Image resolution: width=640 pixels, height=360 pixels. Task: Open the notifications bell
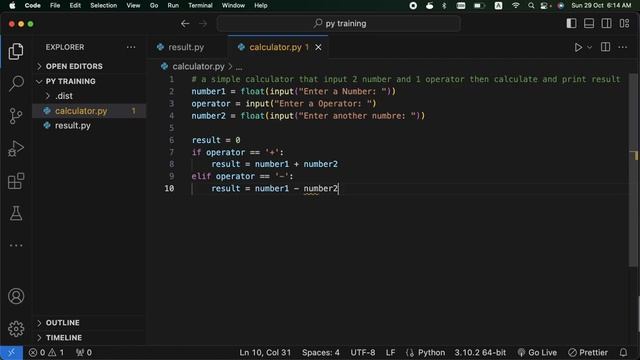click(623, 352)
